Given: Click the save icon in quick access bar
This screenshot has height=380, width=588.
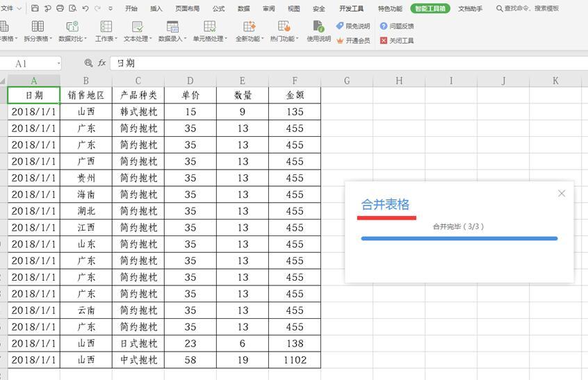Looking at the screenshot, I should tap(35, 8).
